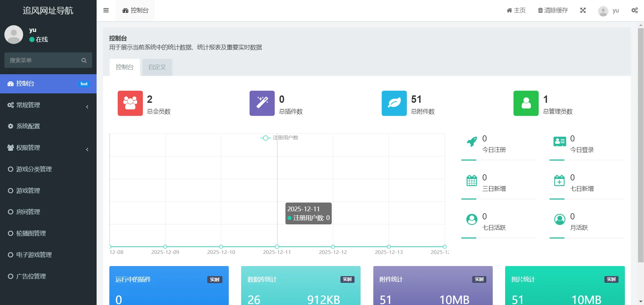Click the purple plugin icon for 总插件数
The width and height of the screenshot is (644, 305).
point(262,103)
